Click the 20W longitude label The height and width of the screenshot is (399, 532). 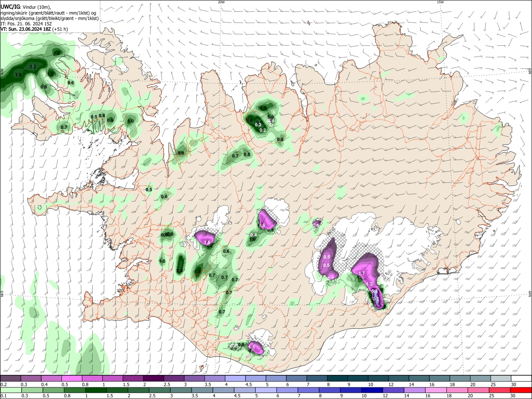click(221, 2)
